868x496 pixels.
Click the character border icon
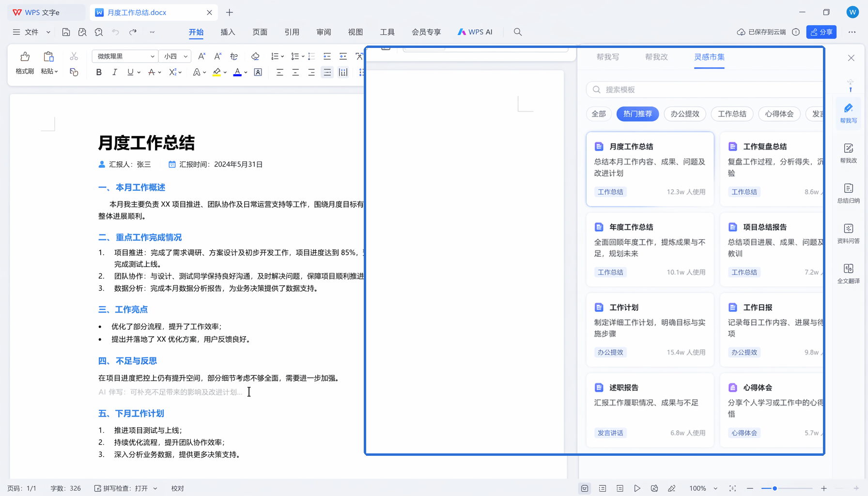[258, 72]
